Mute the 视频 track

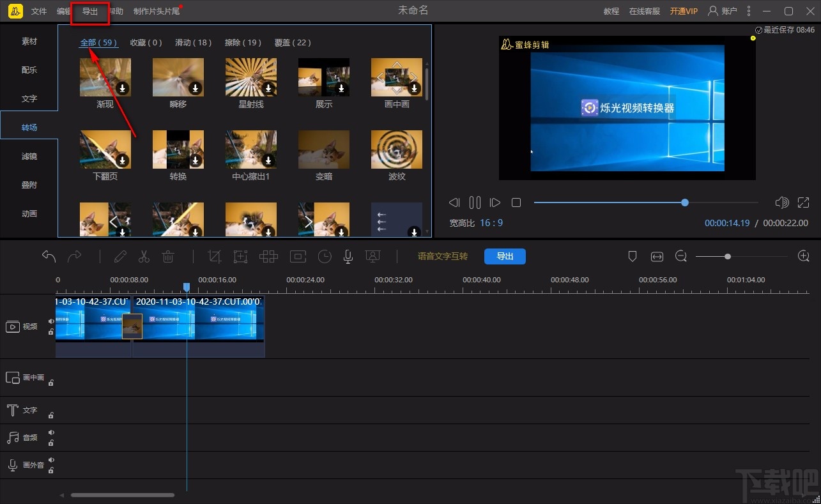[x=51, y=321]
